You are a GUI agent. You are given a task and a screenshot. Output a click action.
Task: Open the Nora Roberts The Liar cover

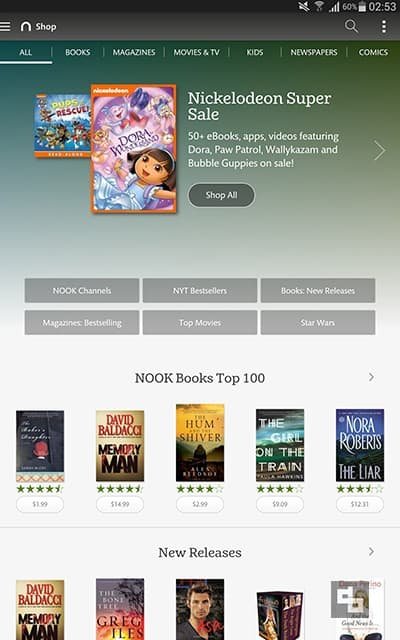point(360,445)
